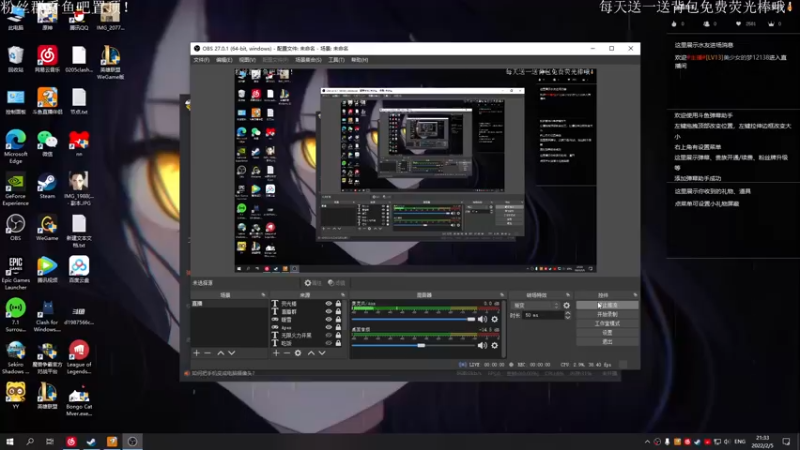This screenshot has height=450, width=800.
Task: Toggle visibility of Apex source
Action: 329,327
